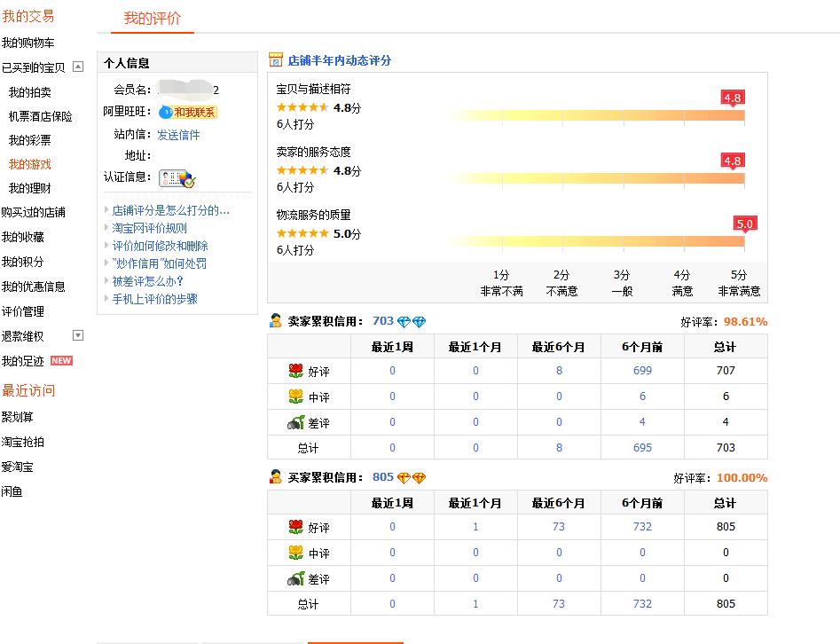Click the 5.0 marker on 物流服务的质量 bar
The height and width of the screenshot is (644, 840).
tap(744, 224)
